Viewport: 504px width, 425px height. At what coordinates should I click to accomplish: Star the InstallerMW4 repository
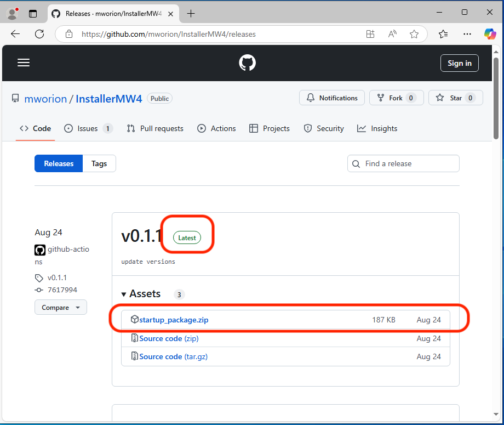tap(455, 98)
